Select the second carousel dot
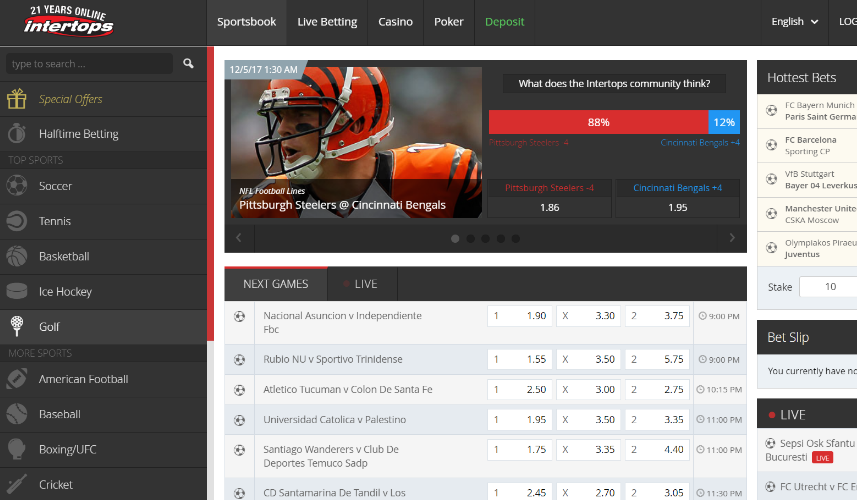This screenshot has height=500, width=857. tap(470, 239)
